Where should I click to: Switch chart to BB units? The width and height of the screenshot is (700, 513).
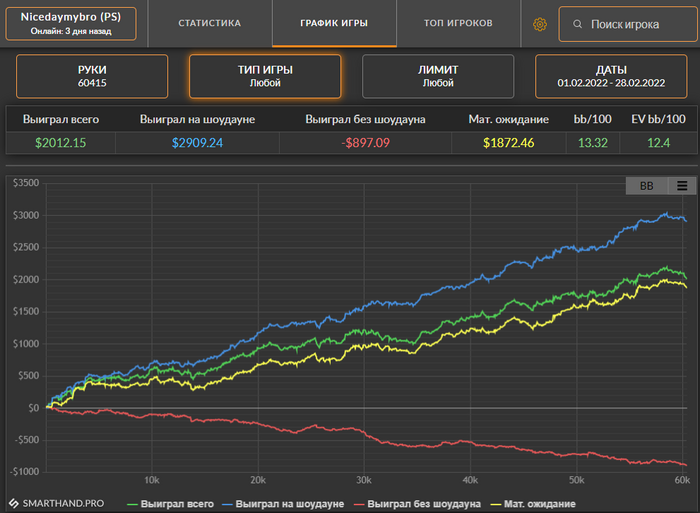tap(647, 186)
